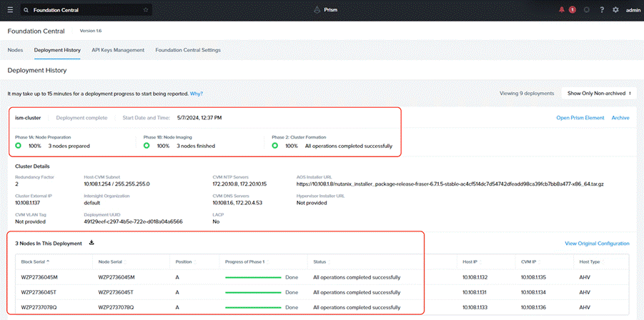Image resolution: width=644 pixels, height=320 pixels.
Task: Click Host IP 10.108.1.132
Action: tap(475, 277)
